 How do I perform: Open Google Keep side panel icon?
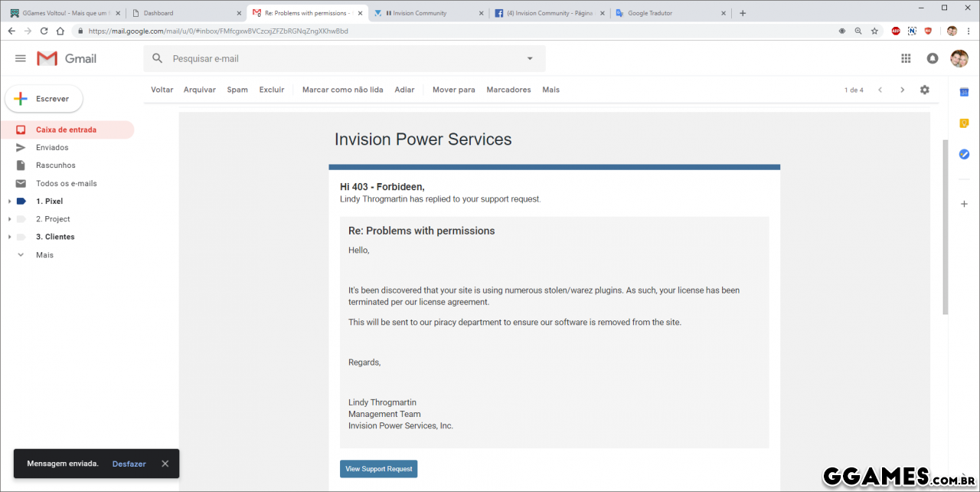click(964, 123)
